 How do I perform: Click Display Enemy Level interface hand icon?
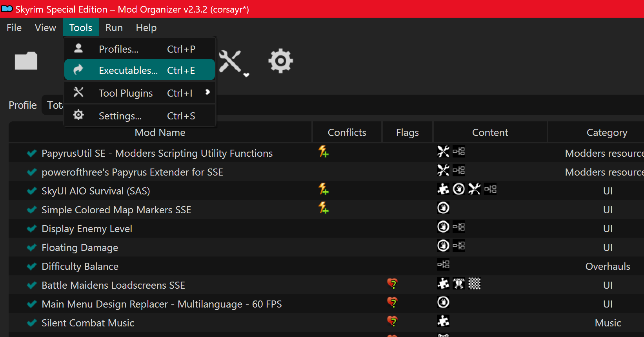tap(443, 227)
